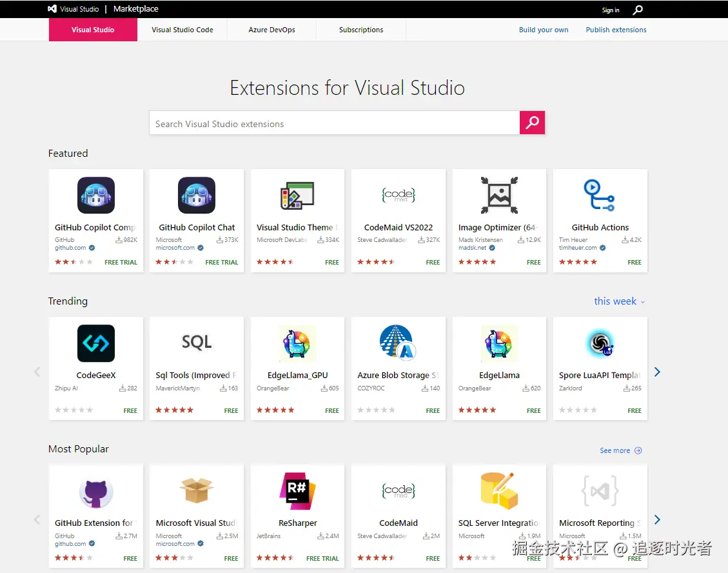Screen dimensions: 728x573
Task: Show previous Trending extensions with left chevron
Action: pyautogui.click(x=37, y=372)
